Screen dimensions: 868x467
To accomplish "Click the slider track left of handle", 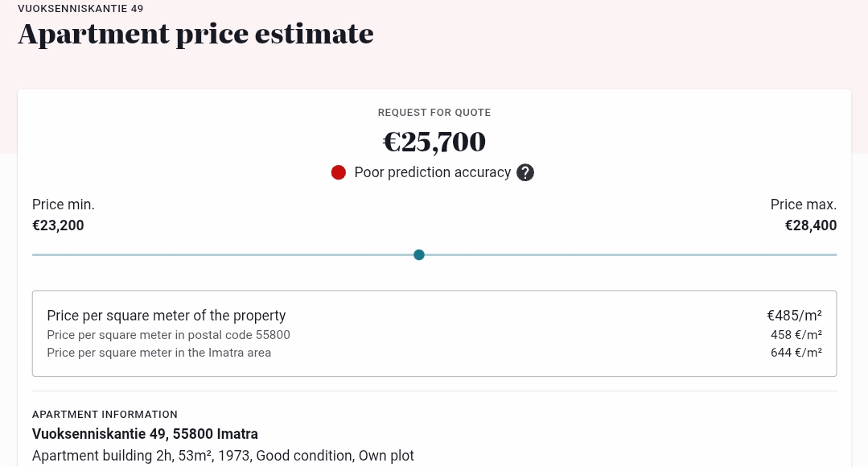I will pos(223,254).
